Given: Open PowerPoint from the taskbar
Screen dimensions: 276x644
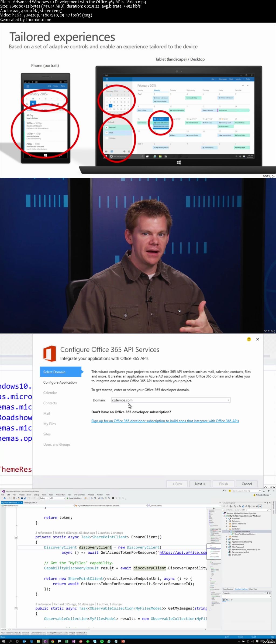Looking at the screenshot, I should coord(123,641).
